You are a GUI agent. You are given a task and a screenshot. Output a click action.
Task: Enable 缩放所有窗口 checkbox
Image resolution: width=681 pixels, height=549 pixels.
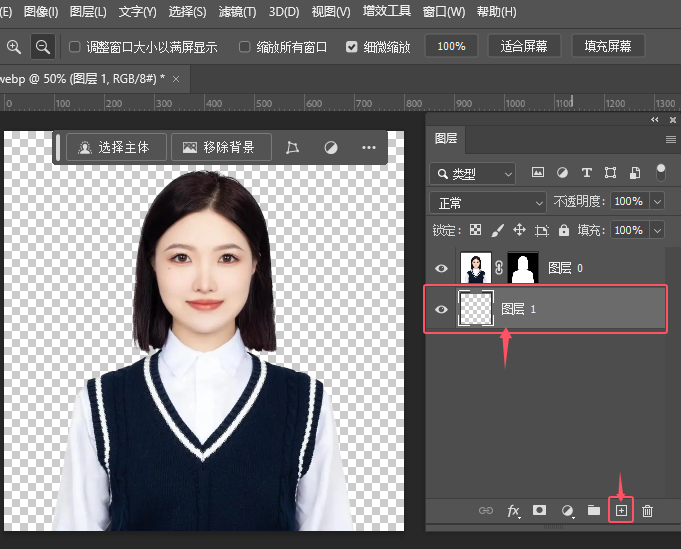[x=245, y=47]
